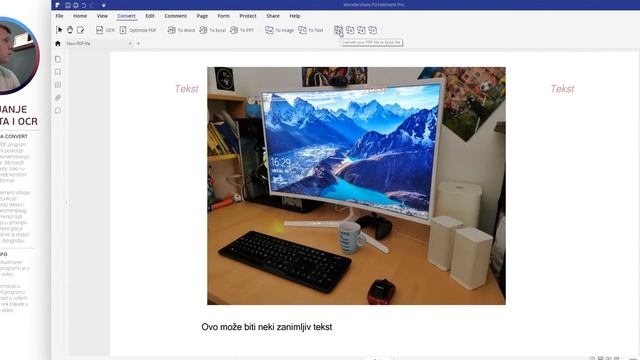Convert the PDF To Image
The width and height of the screenshot is (640, 360).
pos(280,30)
